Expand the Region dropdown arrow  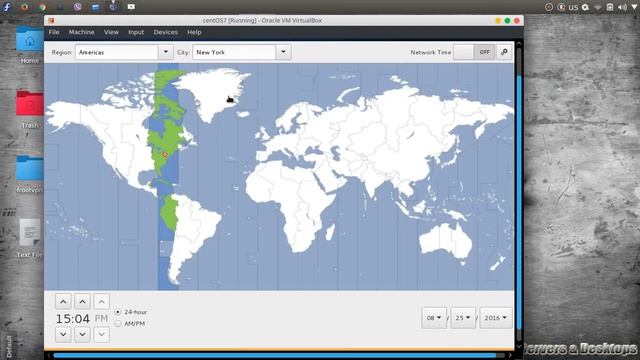[x=166, y=52]
